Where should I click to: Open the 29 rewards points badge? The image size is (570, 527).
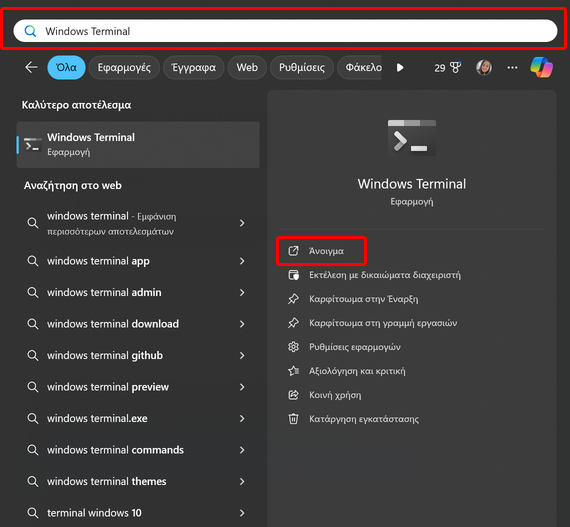447,68
